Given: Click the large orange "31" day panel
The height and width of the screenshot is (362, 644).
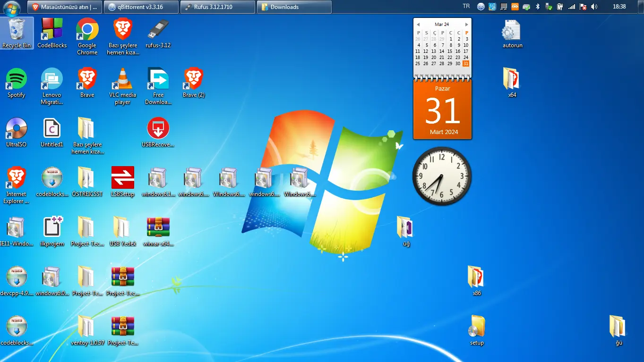Looking at the screenshot, I should click(x=442, y=110).
